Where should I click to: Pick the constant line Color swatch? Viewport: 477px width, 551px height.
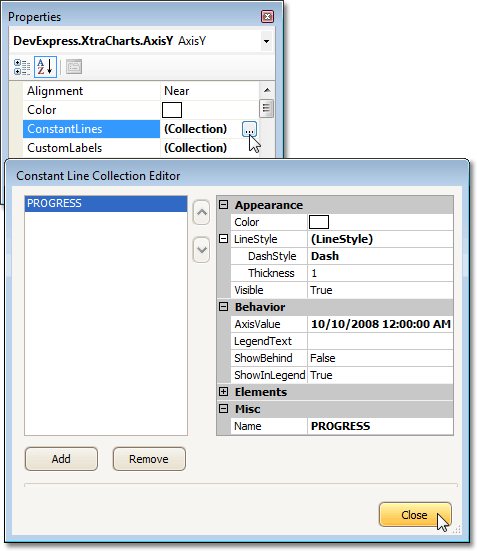point(319,222)
